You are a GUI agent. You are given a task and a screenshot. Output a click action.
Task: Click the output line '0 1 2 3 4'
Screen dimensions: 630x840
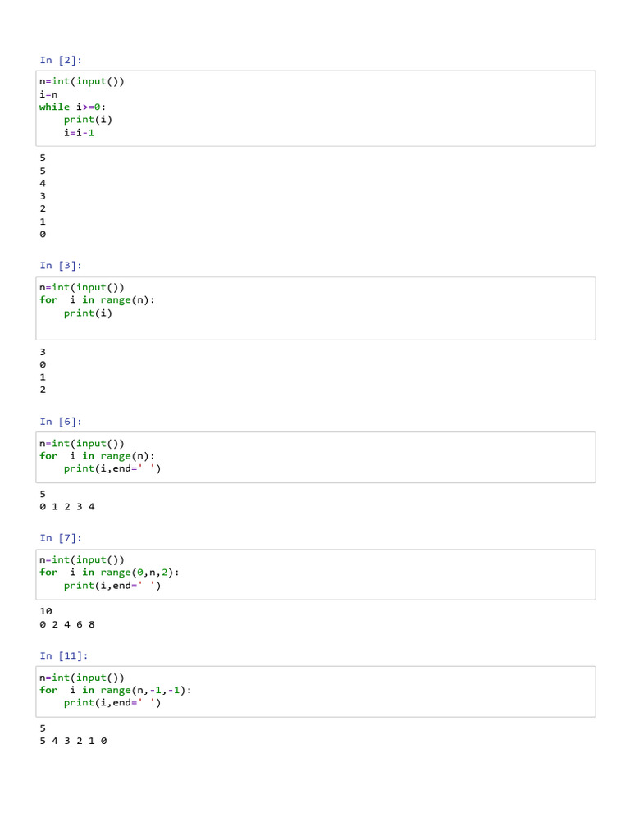[x=67, y=507]
